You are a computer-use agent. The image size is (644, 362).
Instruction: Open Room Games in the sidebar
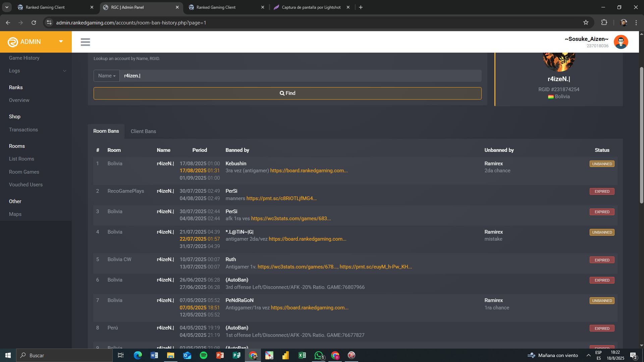click(x=24, y=172)
